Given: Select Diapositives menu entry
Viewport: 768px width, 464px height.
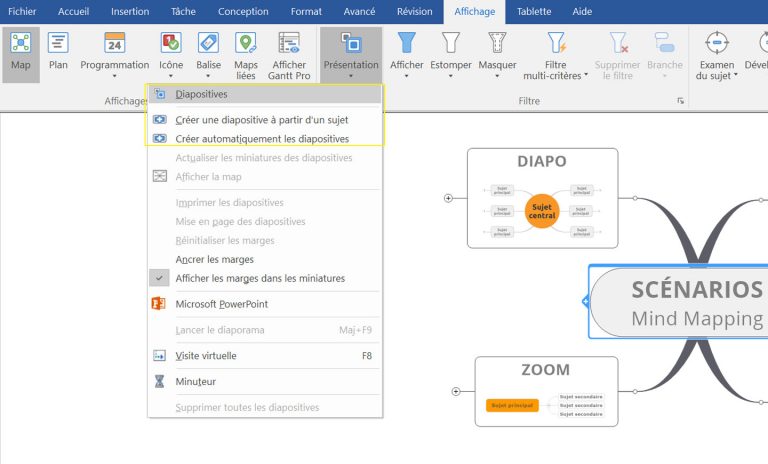Looking at the screenshot, I should click(x=201, y=94).
